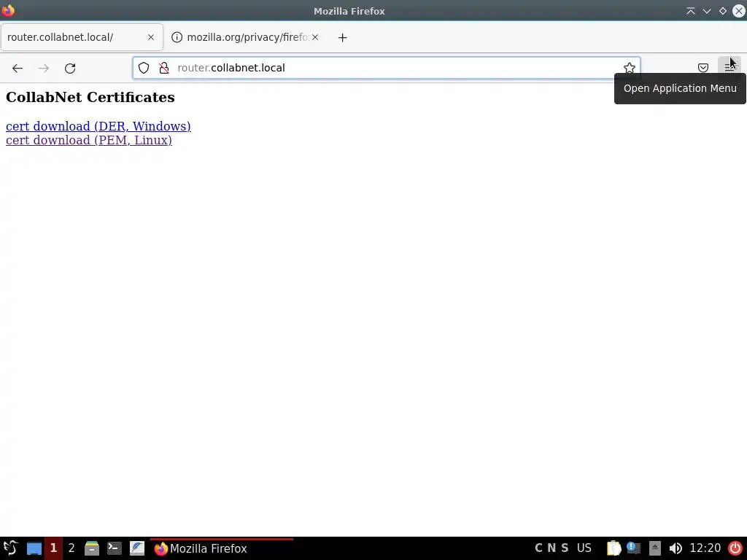This screenshot has width=747, height=560.
Task: Click the red power logout button
Action: pos(735,548)
